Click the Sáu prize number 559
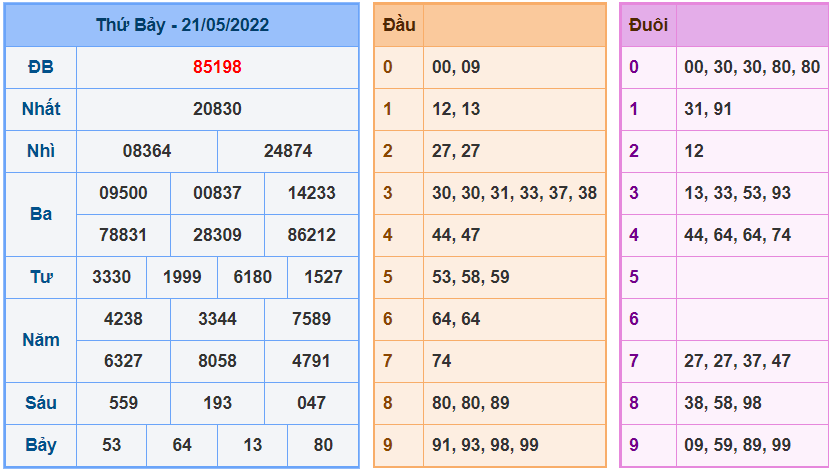 pos(123,403)
